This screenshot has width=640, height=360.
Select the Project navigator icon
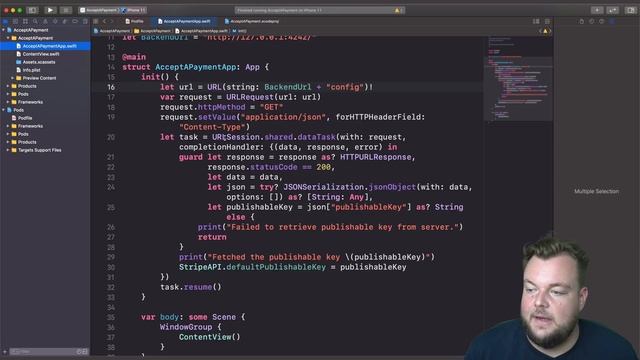click(x=5, y=21)
